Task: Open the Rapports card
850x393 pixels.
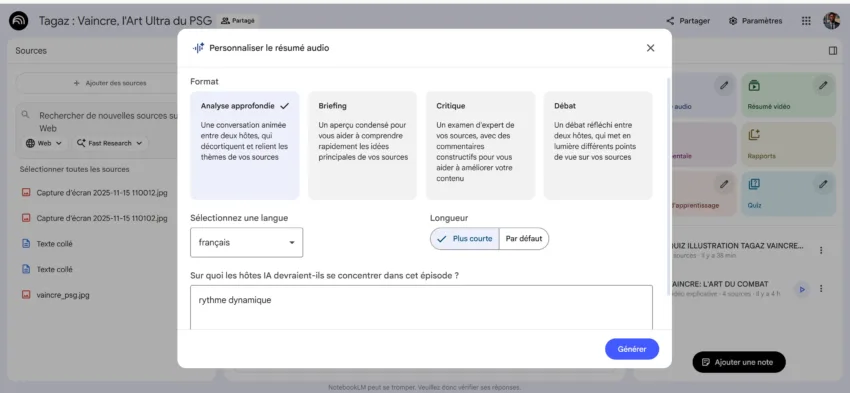Action: point(788,144)
